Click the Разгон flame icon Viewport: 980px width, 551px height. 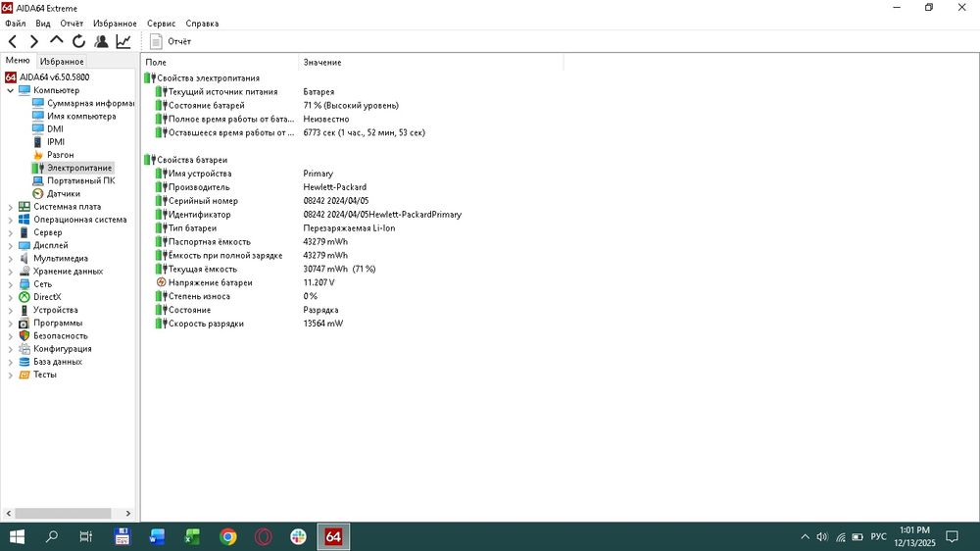[38, 155]
